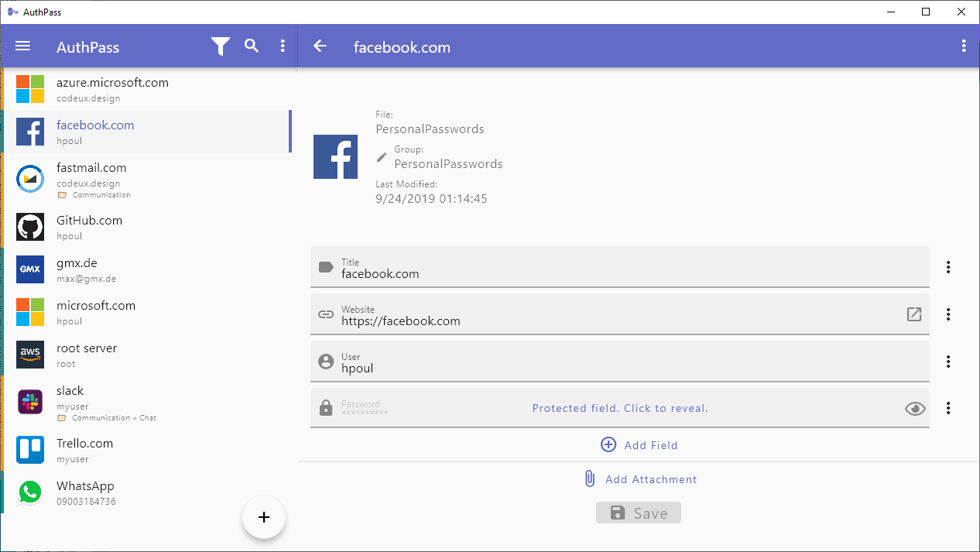Click the Website link chain icon
Viewport: 980px width, 552px height.
(326, 314)
